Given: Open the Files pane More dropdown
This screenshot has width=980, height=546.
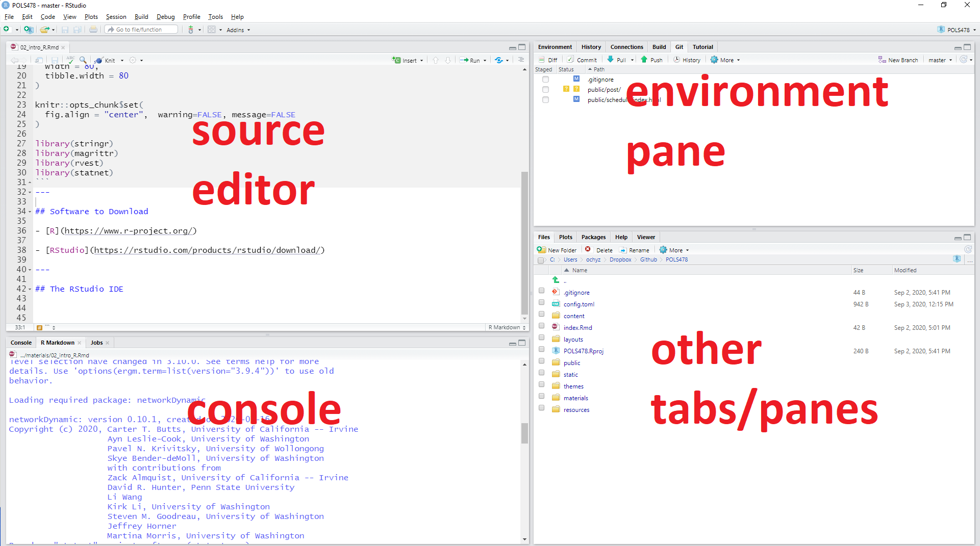Looking at the screenshot, I should coord(674,250).
